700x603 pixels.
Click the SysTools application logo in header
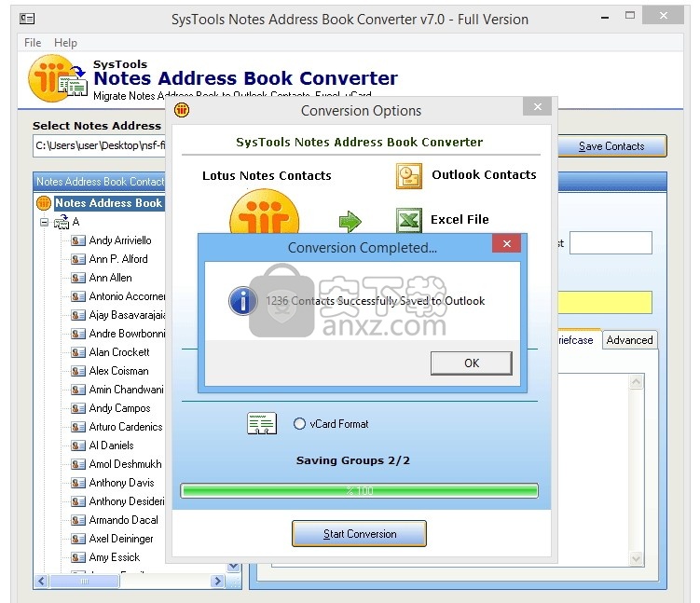coord(57,78)
